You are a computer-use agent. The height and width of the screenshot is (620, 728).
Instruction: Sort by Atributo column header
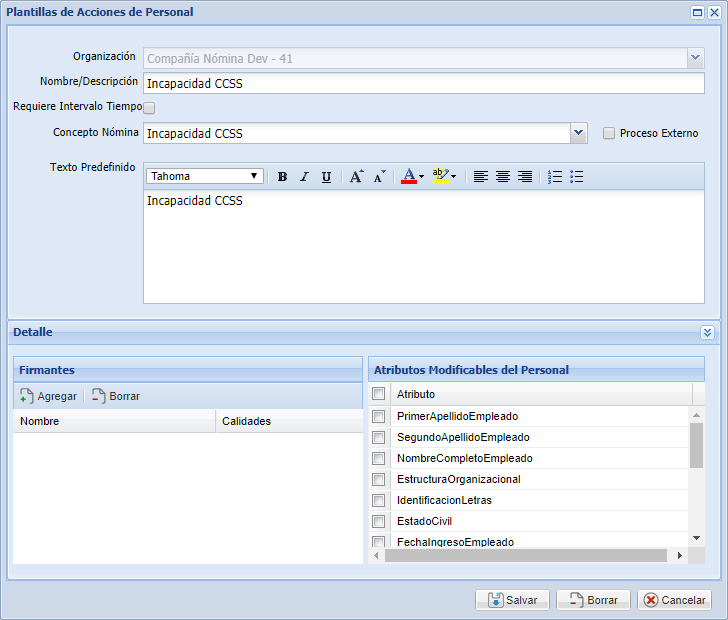[x=541, y=394]
